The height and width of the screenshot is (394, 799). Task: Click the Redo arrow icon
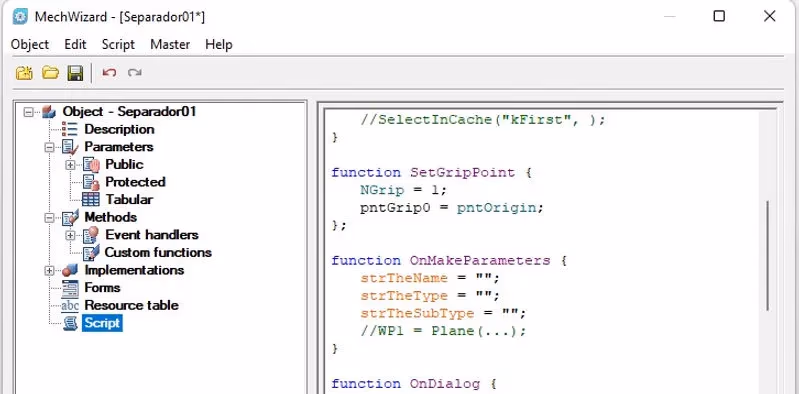[135, 73]
